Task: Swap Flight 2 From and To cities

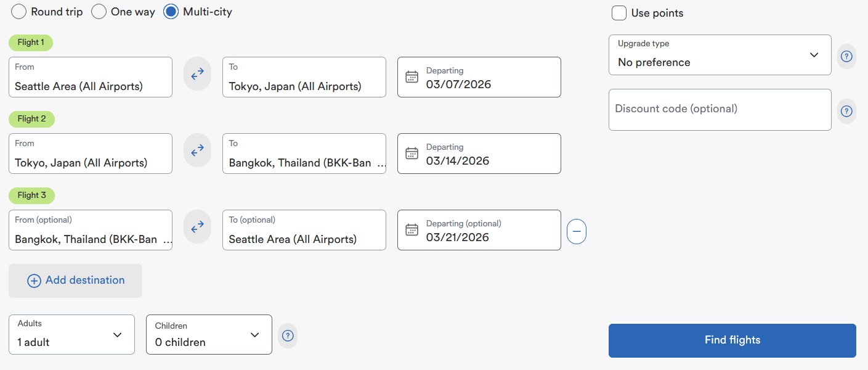Action: click(197, 150)
